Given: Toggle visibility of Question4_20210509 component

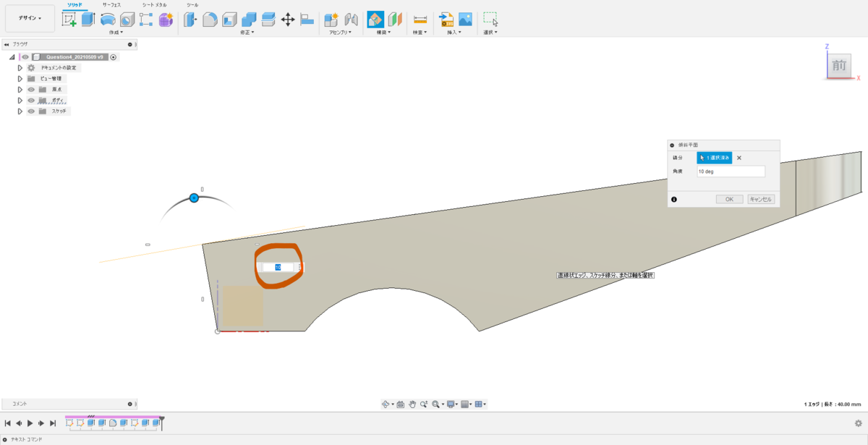Looking at the screenshot, I should tap(25, 56).
